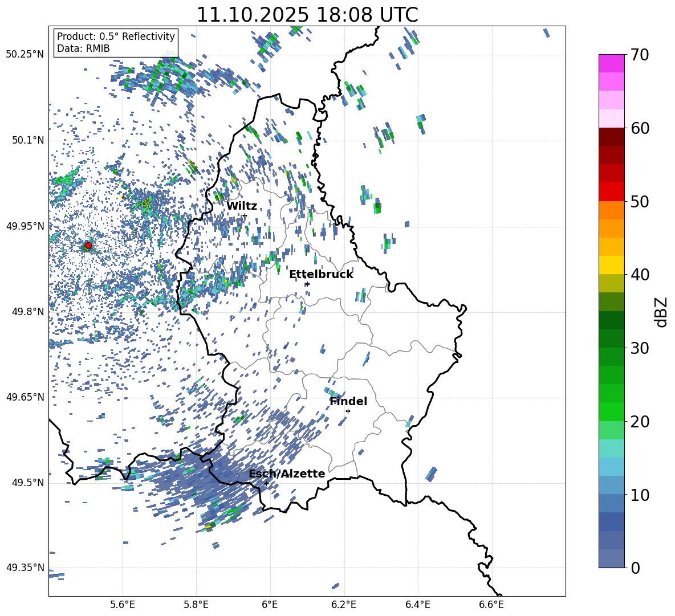Click the 50.1°N latitude label

(x=27, y=141)
